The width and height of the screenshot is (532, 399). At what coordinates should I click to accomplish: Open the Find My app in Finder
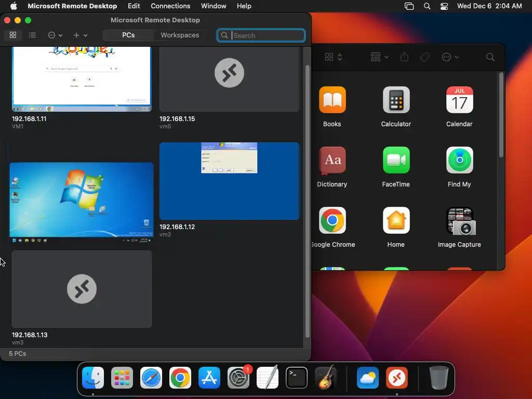coord(459,160)
